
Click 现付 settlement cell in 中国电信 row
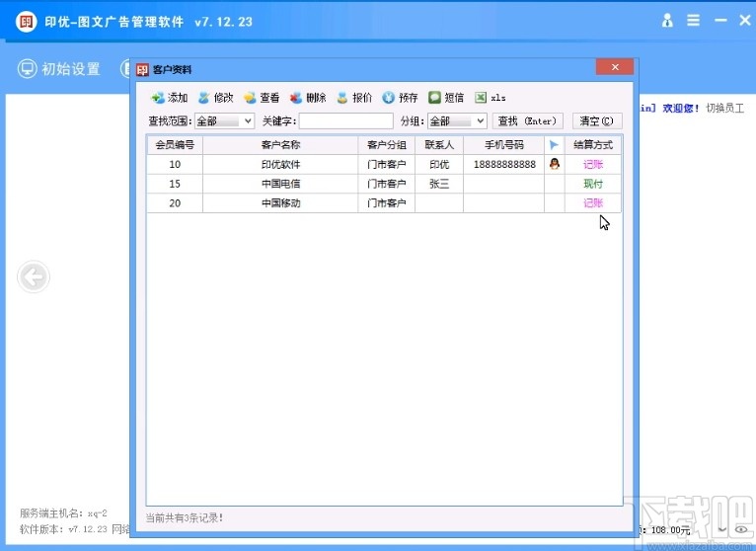coord(593,184)
